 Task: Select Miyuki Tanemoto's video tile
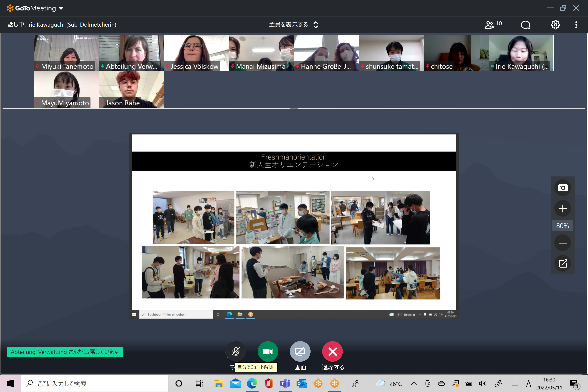point(66,53)
